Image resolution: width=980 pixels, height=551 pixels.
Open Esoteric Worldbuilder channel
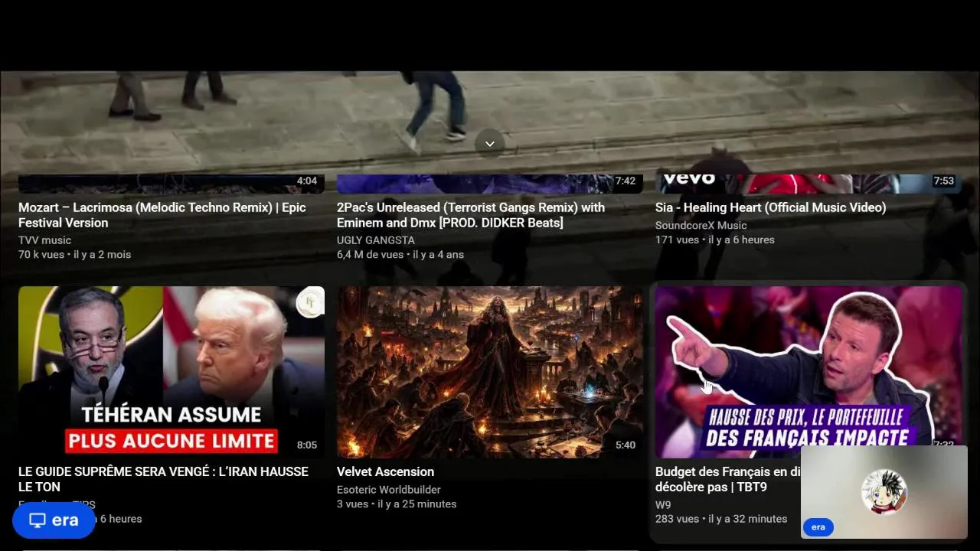[x=389, y=490]
